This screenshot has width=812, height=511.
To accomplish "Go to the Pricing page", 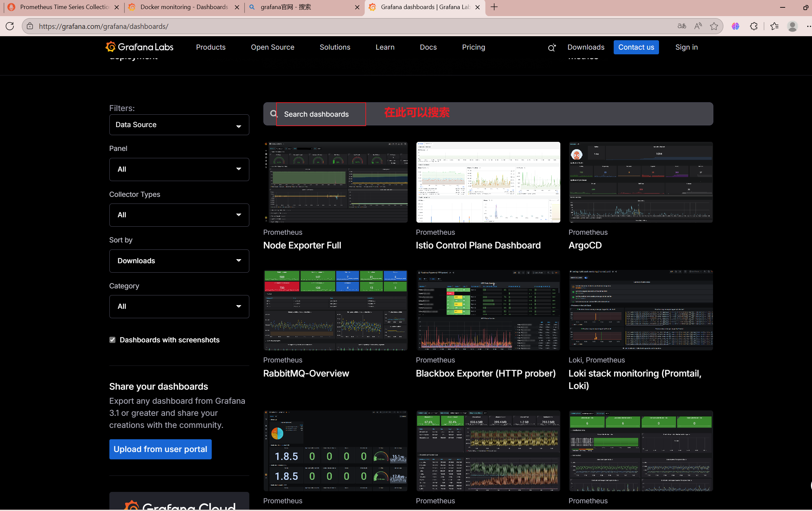I will tap(473, 47).
